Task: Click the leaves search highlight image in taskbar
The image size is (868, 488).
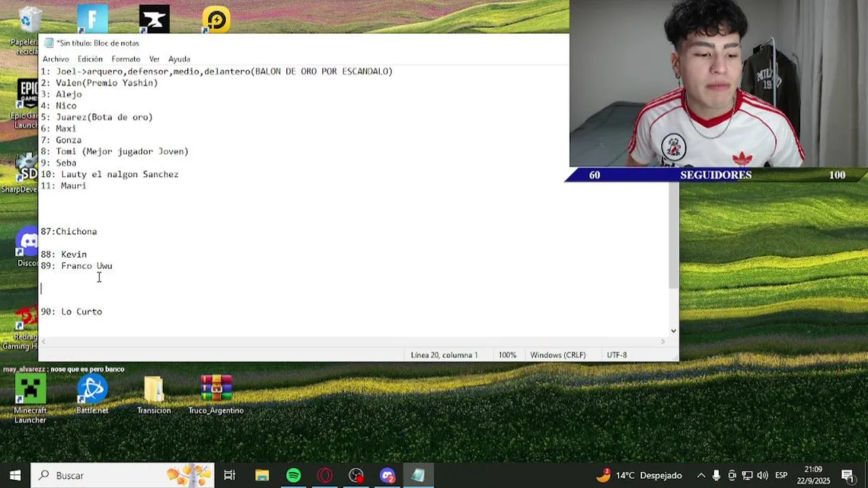Action: 189,475
